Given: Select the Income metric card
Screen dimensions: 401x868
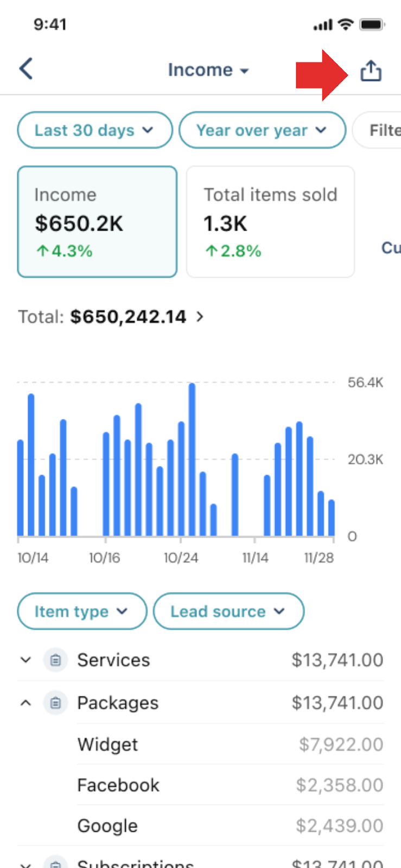Looking at the screenshot, I should [x=97, y=221].
